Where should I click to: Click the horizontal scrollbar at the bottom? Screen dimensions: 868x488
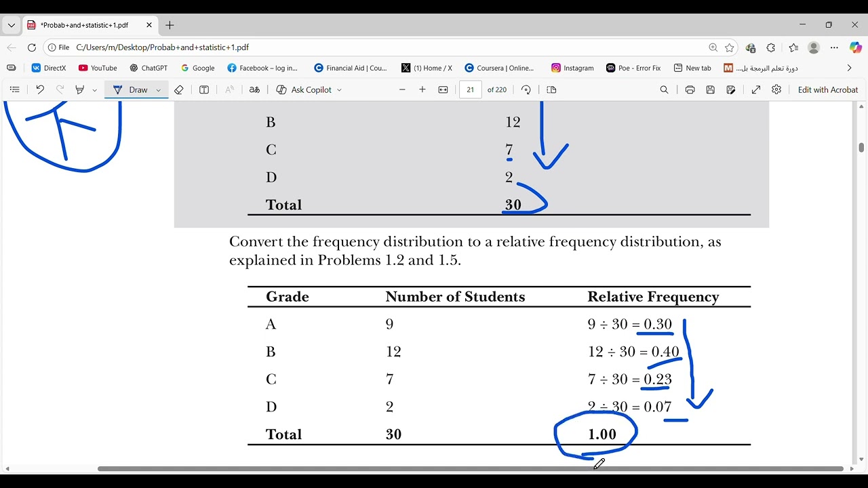coord(471,468)
